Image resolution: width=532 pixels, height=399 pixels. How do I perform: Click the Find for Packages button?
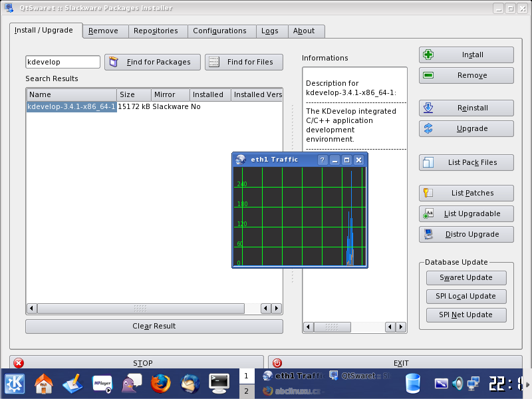tap(152, 62)
